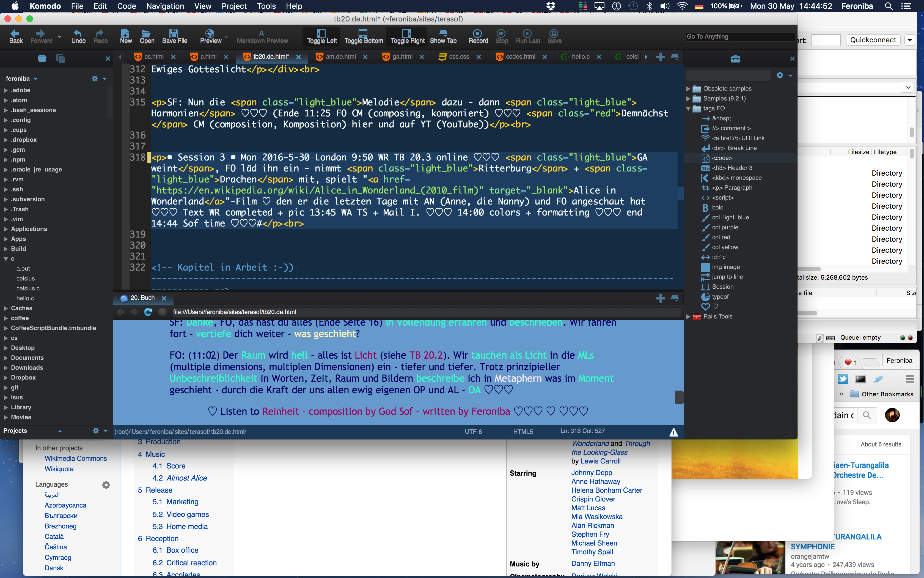This screenshot has height=578, width=924.
Task: Click Quickconnect button in FTP window
Action: tap(873, 40)
